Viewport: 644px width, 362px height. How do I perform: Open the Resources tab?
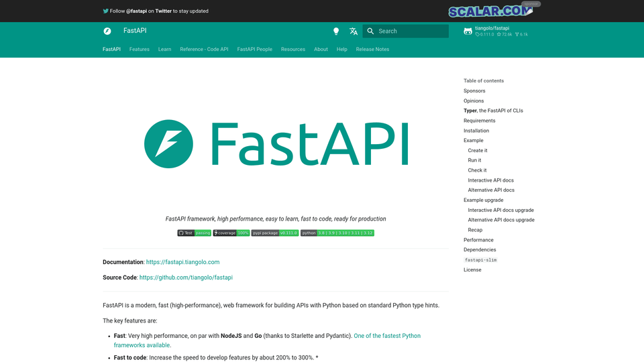pyautogui.click(x=293, y=49)
